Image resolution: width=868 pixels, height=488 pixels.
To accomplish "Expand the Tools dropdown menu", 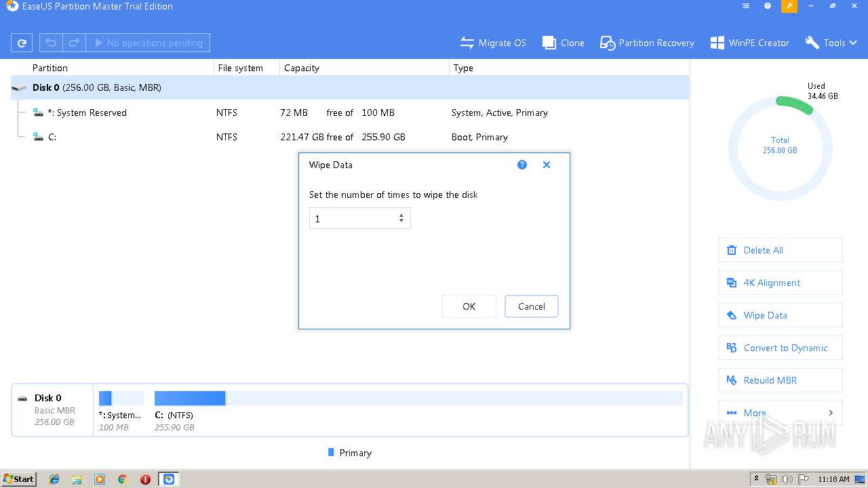I will coord(831,43).
